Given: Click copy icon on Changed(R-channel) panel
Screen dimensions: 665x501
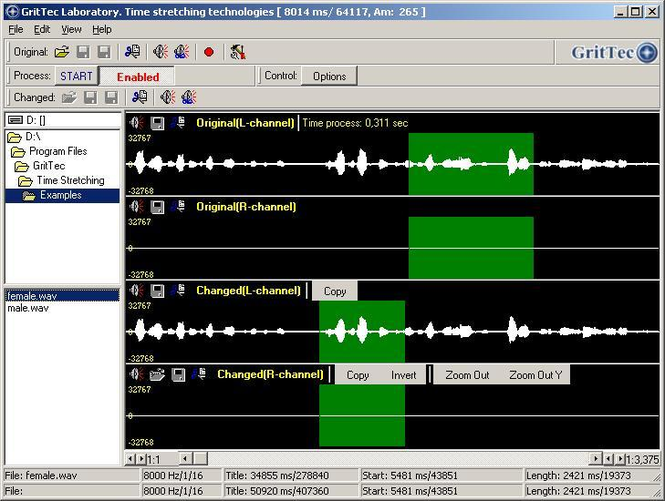Looking at the screenshot, I should 199,374.
